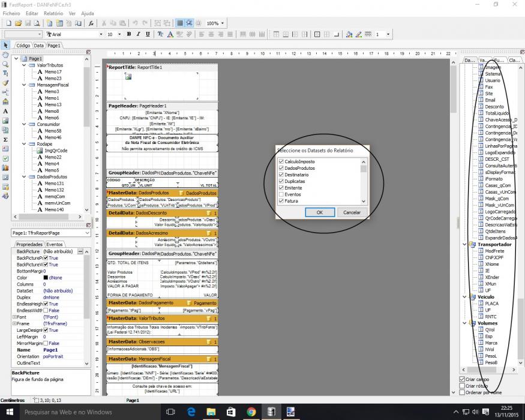Uncheck DadosProdutos dataset
The image size is (525, 420).
(x=281, y=168)
